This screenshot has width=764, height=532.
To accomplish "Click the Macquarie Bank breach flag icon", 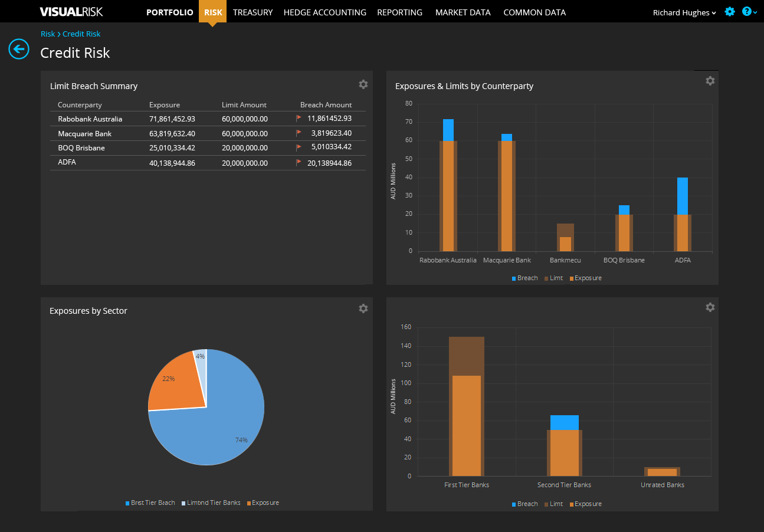I will coord(299,133).
